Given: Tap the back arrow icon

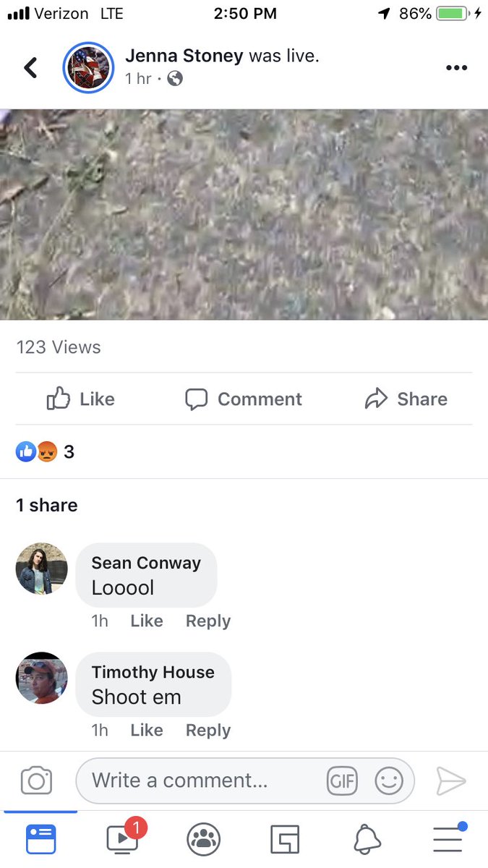Looking at the screenshot, I should point(30,68).
